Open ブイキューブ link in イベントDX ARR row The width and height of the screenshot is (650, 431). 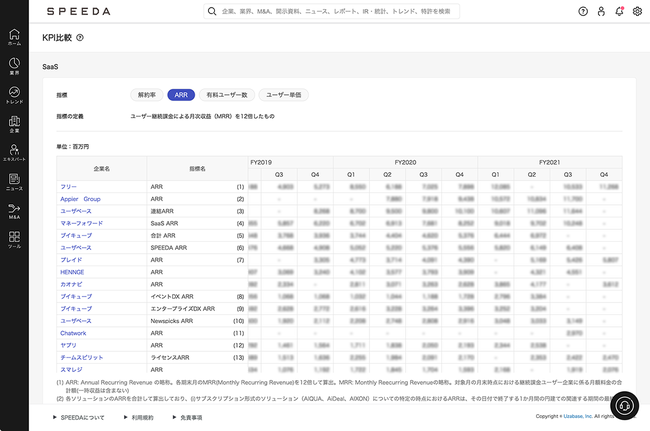[76, 296]
